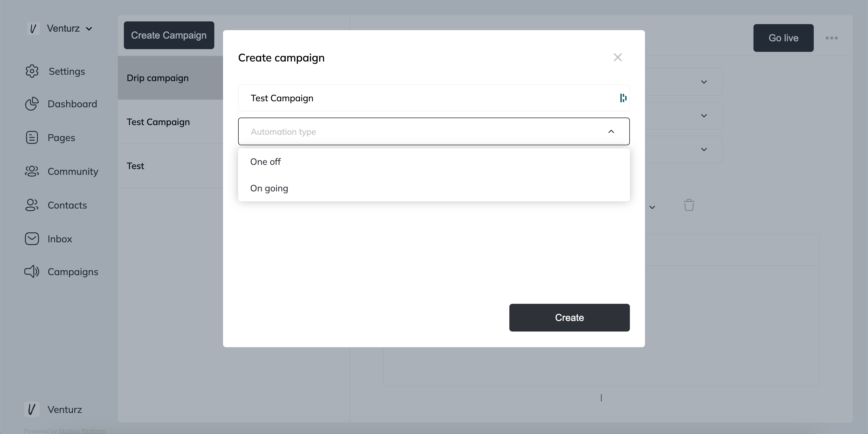Viewport: 868px width, 434px height.
Task: Open the Inbox
Action: (60, 239)
